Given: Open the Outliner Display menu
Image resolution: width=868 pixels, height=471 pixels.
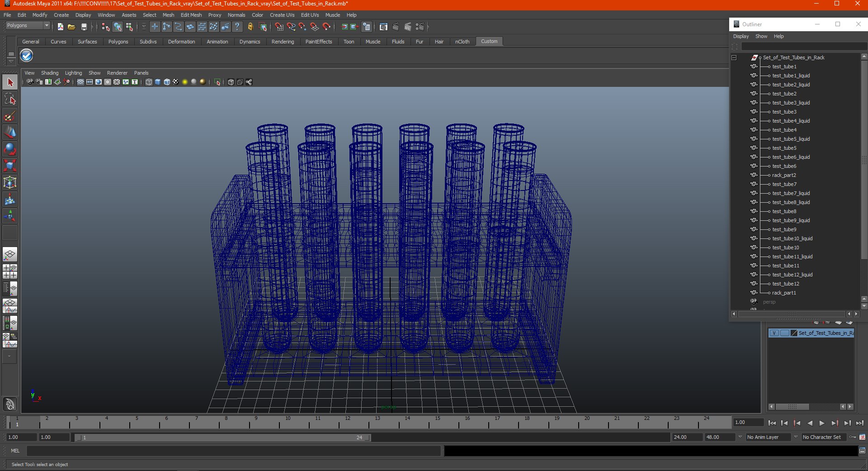Looking at the screenshot, I should (x=741, y=36).
